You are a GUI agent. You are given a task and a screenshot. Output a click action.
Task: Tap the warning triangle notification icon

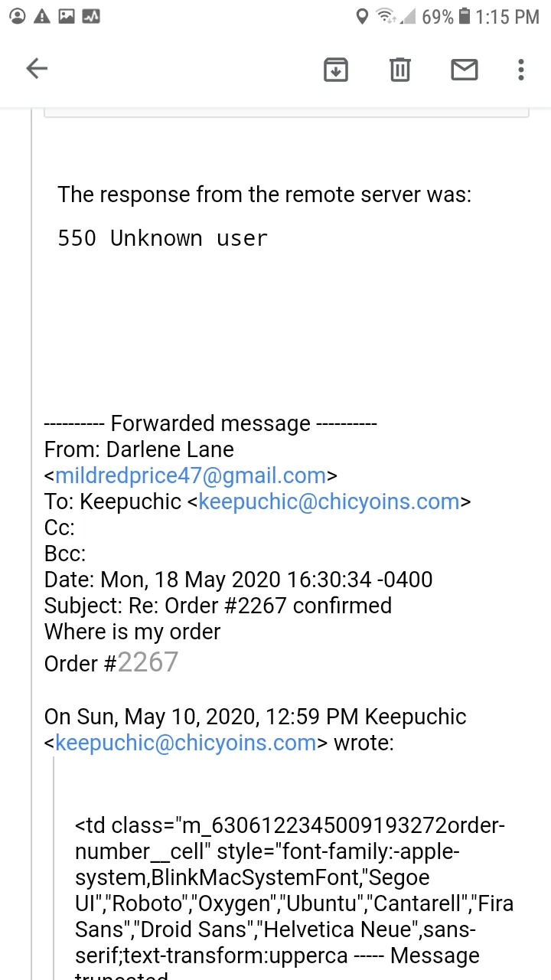point(43,16)
